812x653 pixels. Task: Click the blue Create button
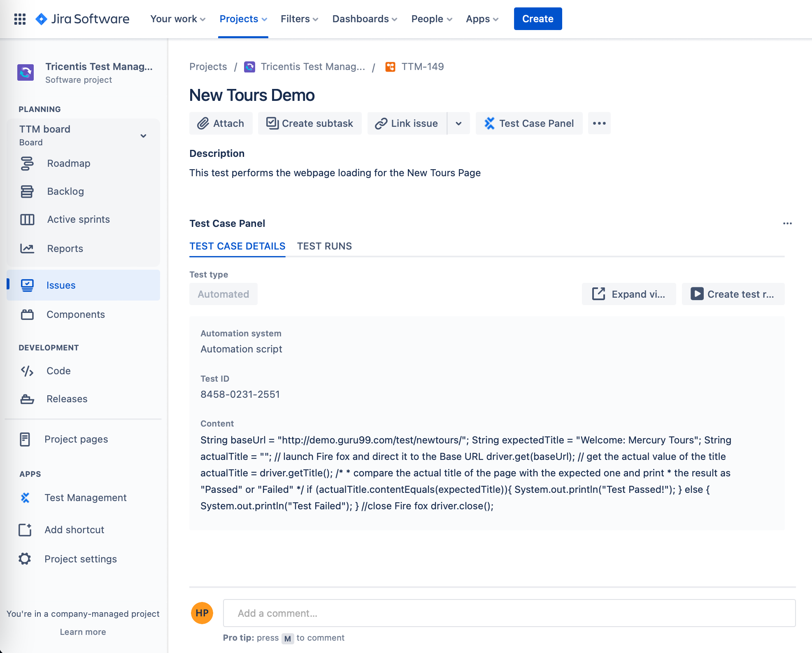[x=537, y=19]
